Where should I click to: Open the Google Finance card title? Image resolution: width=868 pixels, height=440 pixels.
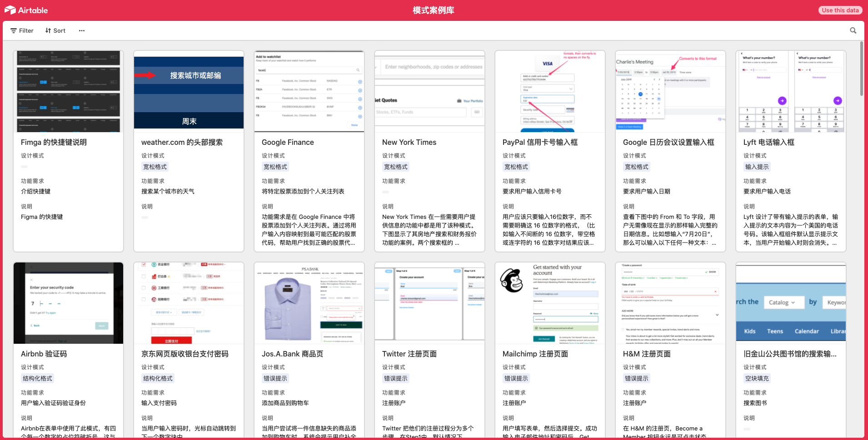288,142
